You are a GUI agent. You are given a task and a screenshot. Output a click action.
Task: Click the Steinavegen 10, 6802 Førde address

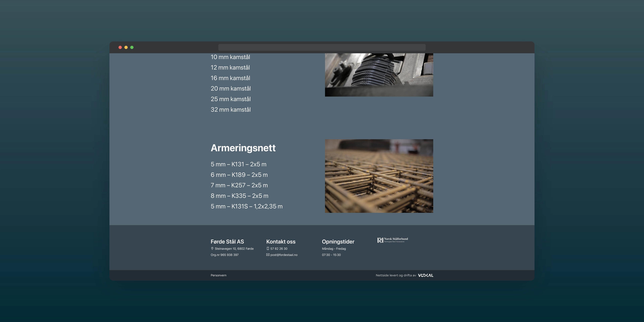click(x=234, y=249)
